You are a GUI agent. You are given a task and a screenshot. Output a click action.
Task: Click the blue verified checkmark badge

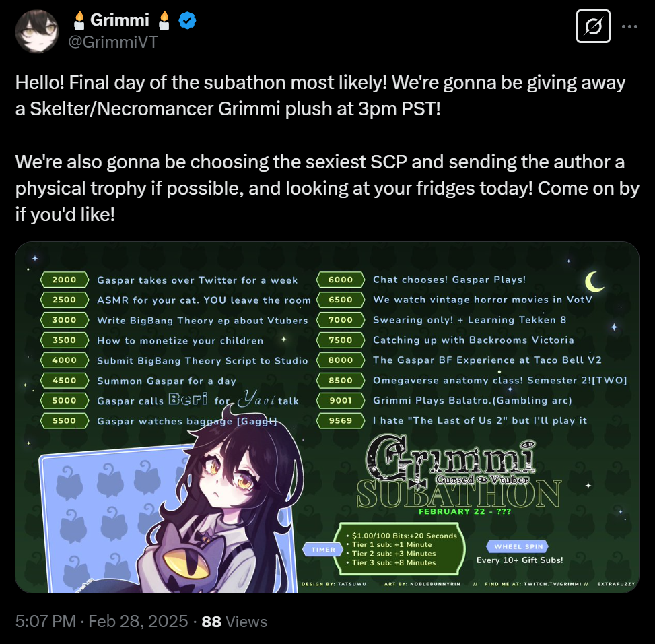click(x=187, y=20)
